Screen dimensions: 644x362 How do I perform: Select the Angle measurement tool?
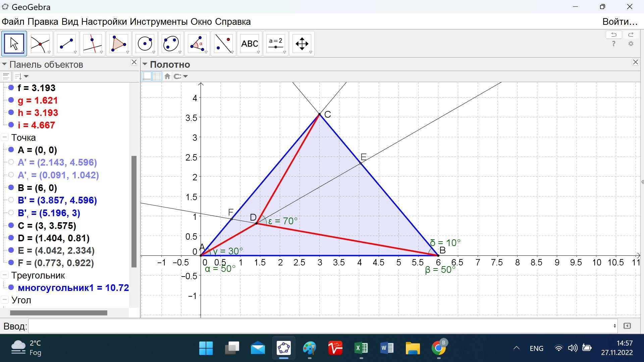click(x=197, y=44)
